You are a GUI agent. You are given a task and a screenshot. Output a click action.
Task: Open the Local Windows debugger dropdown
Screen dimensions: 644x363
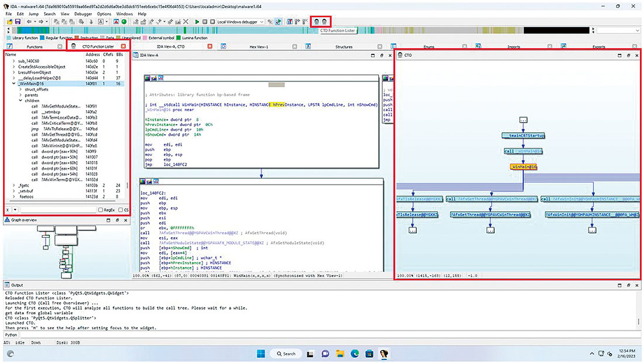coord(262,22)
